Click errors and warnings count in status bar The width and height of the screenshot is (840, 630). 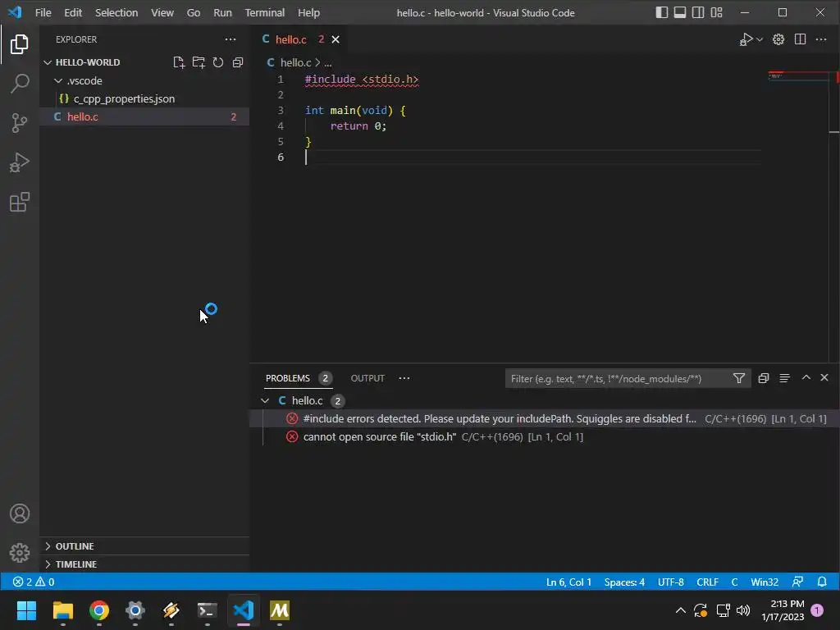coord(33,582)
